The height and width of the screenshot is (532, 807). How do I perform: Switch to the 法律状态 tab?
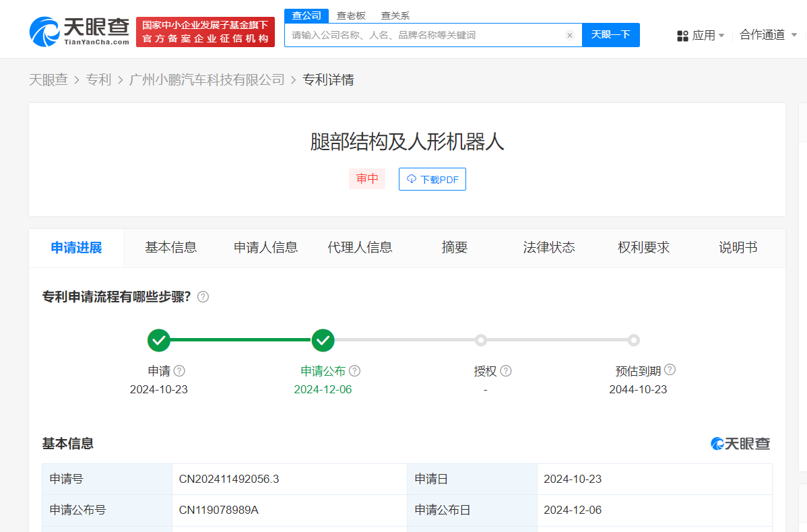(x=549, y=247)
